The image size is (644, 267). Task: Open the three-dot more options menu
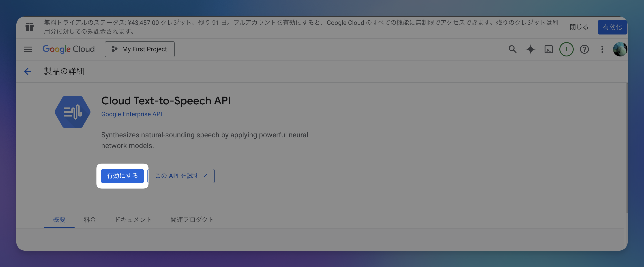(x=602, y=49)
